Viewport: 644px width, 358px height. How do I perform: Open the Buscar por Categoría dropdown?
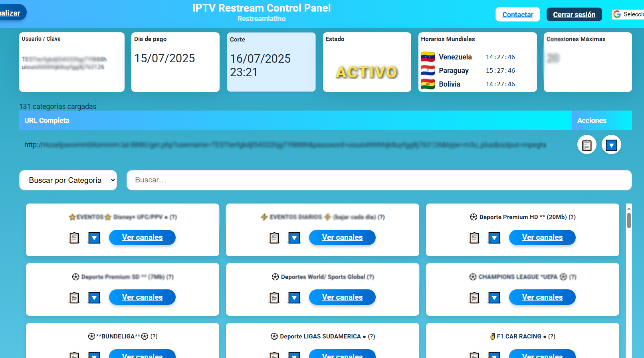[x=68, y=180]
